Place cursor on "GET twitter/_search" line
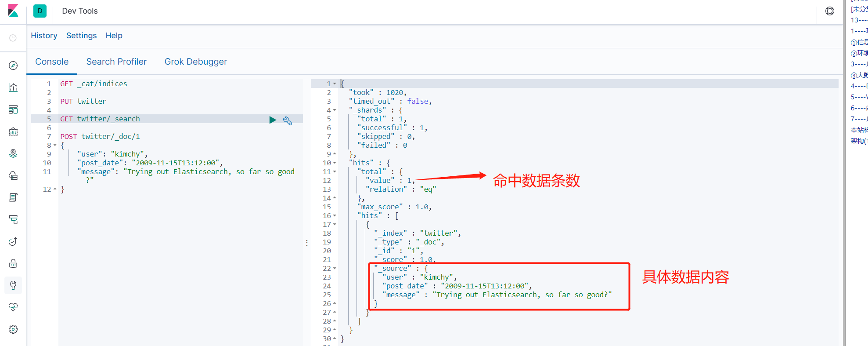Image resolution: width=868 pixels, height=346 pixels. [100, 119]
